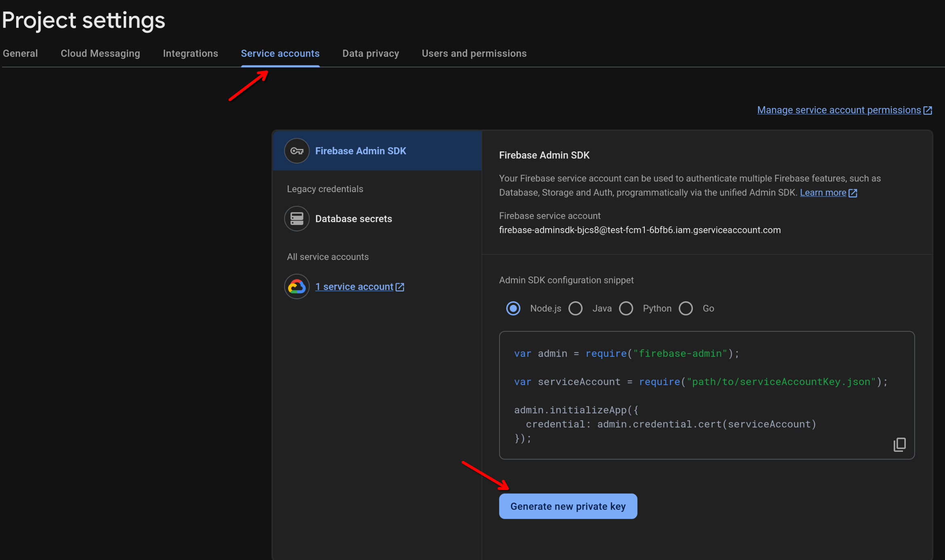Click the external link icon on service account
The height and width of the screenshot is (560, 945).
(x=401, y=287)
